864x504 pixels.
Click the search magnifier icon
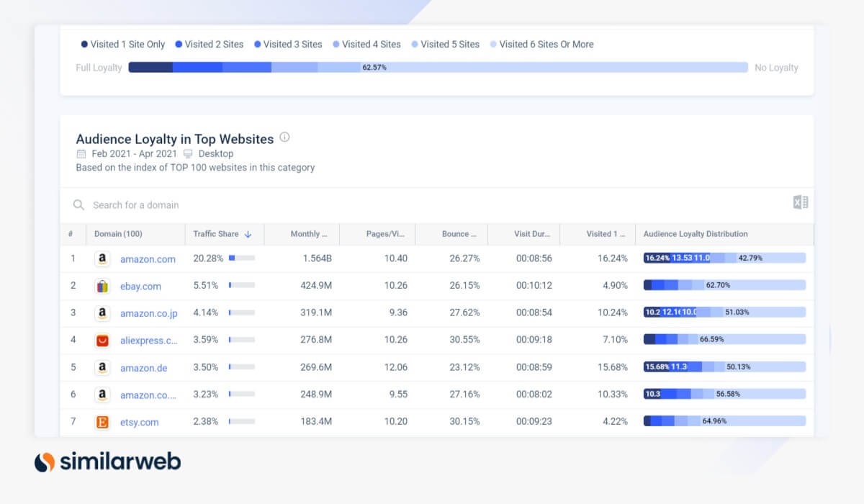(x=78, y=205)
